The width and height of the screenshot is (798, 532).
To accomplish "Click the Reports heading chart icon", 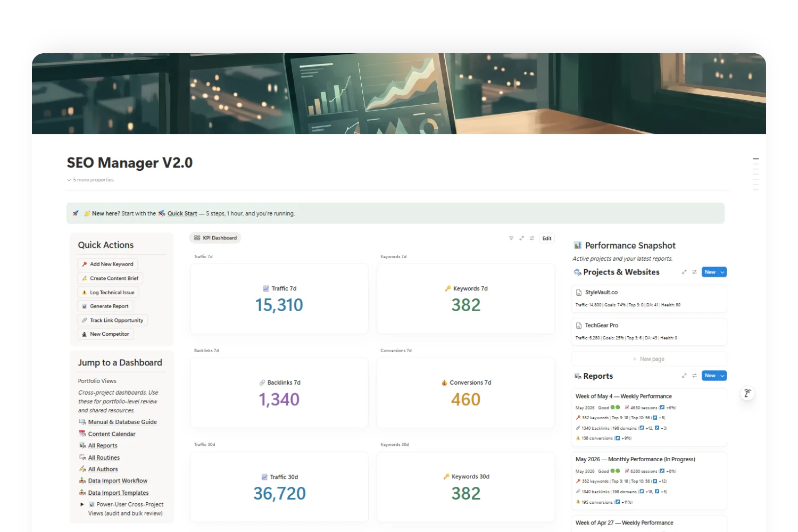I will 577,376.
